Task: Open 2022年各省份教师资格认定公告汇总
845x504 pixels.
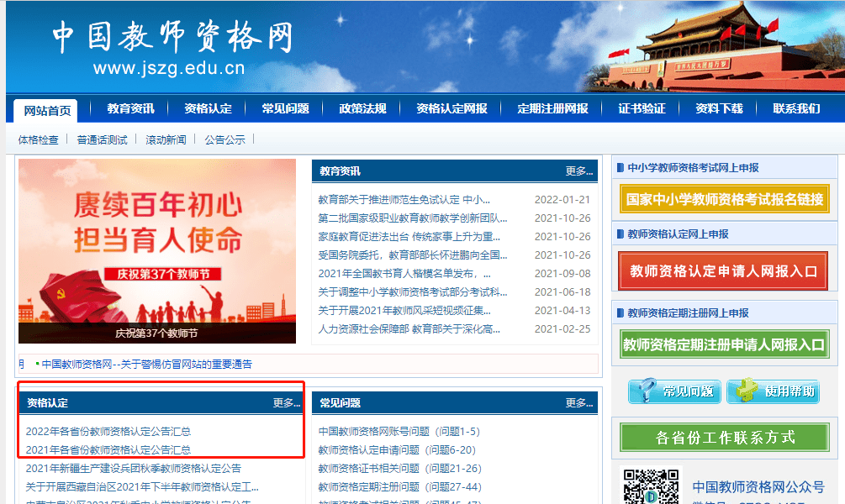Action: 108,431
